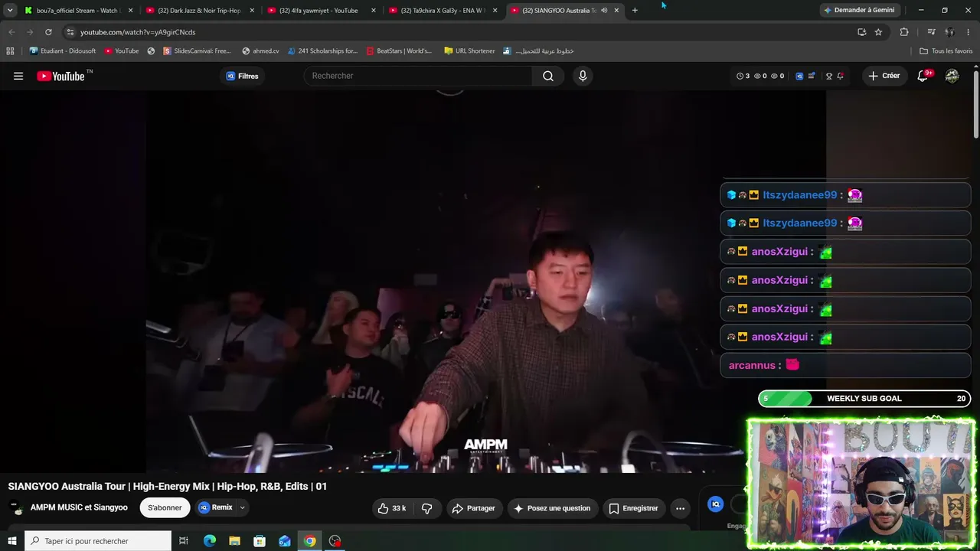
Task: Install the page as an app
Action: coord(861,32)
